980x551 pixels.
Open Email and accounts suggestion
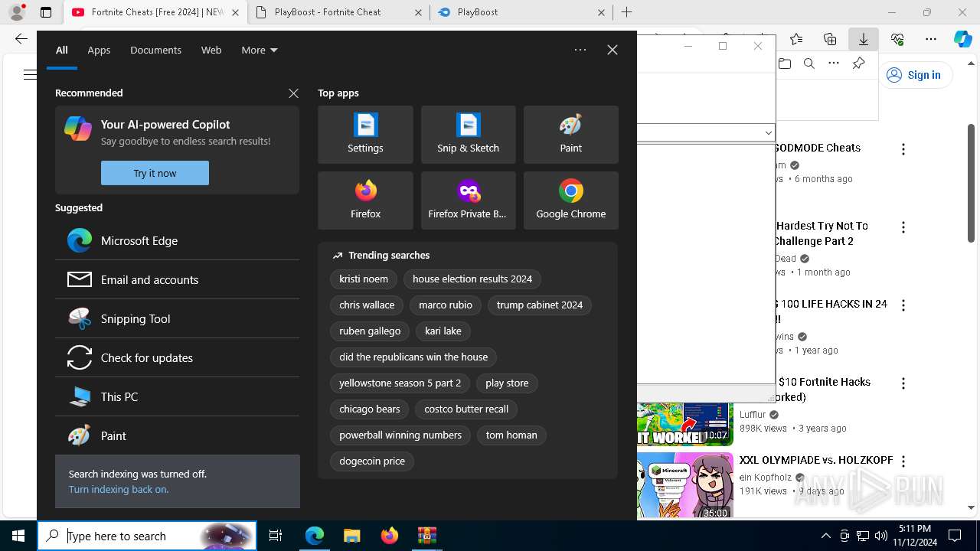coord(177,279)
